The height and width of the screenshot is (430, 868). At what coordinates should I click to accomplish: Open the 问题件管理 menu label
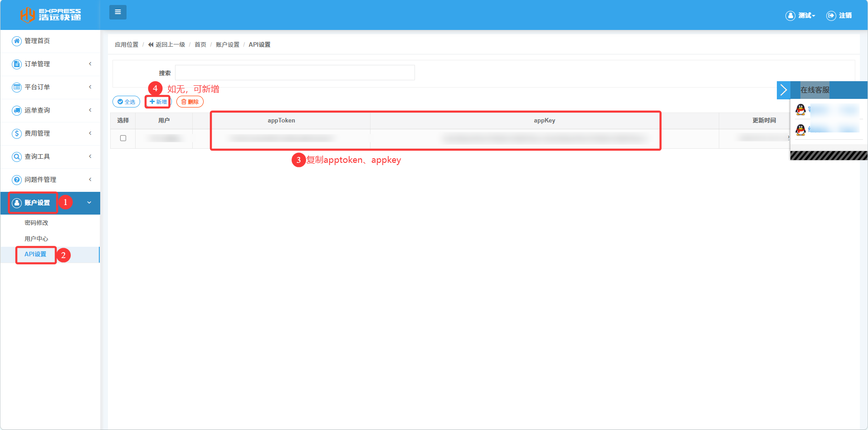pyautogui.click(x=40, y=180)
